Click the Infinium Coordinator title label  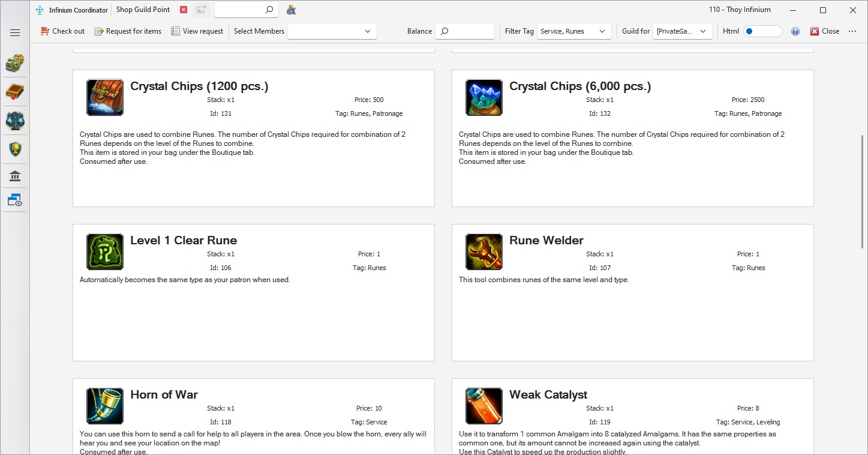click(79, 10)
